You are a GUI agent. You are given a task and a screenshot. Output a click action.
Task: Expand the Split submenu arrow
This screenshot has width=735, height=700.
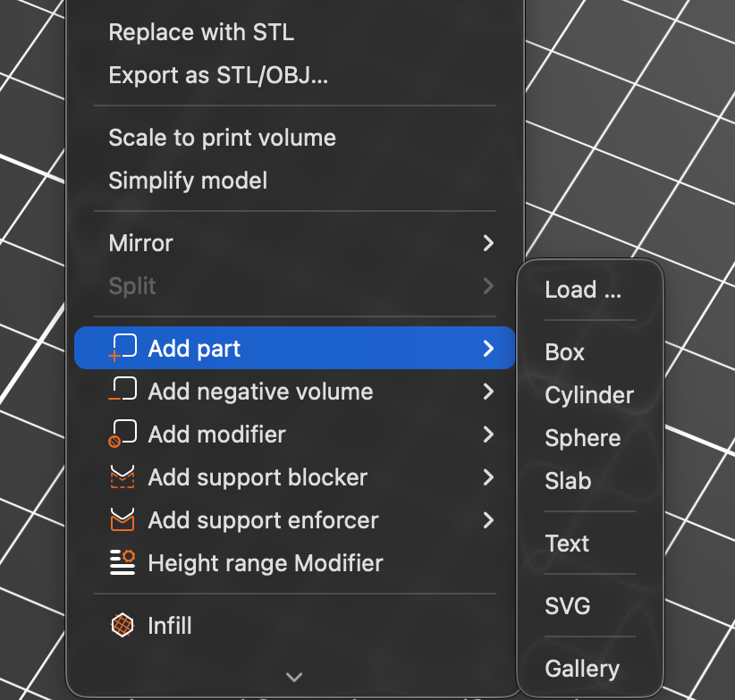(488, 286)
